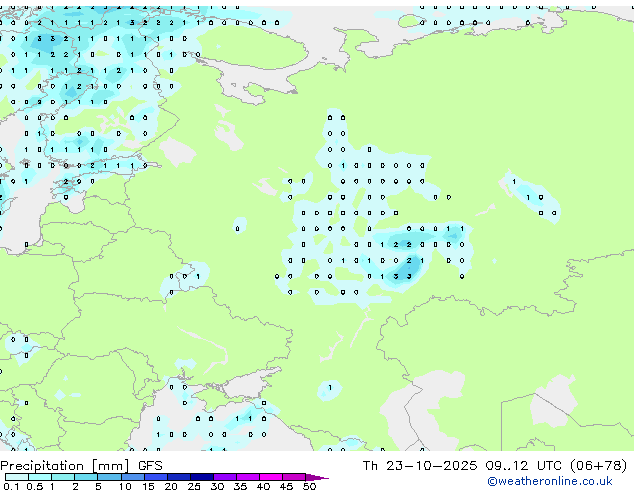634x490 pixels.
Task: Click the 1–2 mm legend swatch
Action: (63, 477)
